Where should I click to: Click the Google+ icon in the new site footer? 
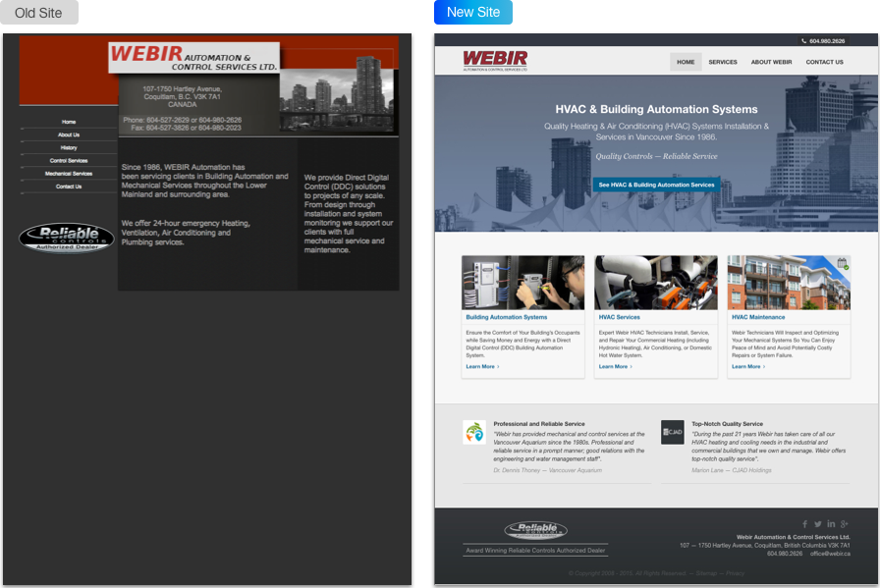pyautogui.click(x=844, y=524)
